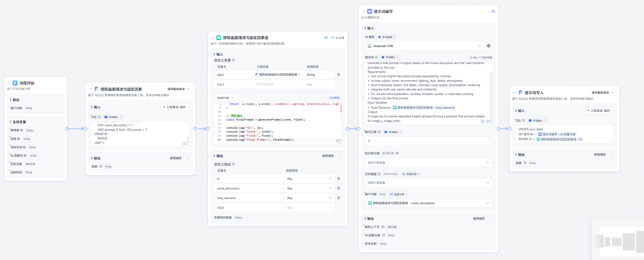Expand the JavaScript code editor fullscreen
The height and width of the screenshot is (260, 644).
338,141
